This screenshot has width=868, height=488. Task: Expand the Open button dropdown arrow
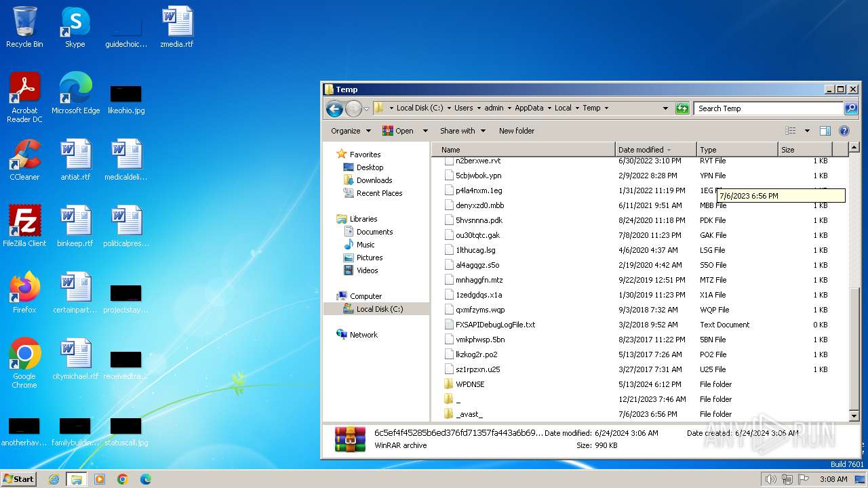coord(425,131)
